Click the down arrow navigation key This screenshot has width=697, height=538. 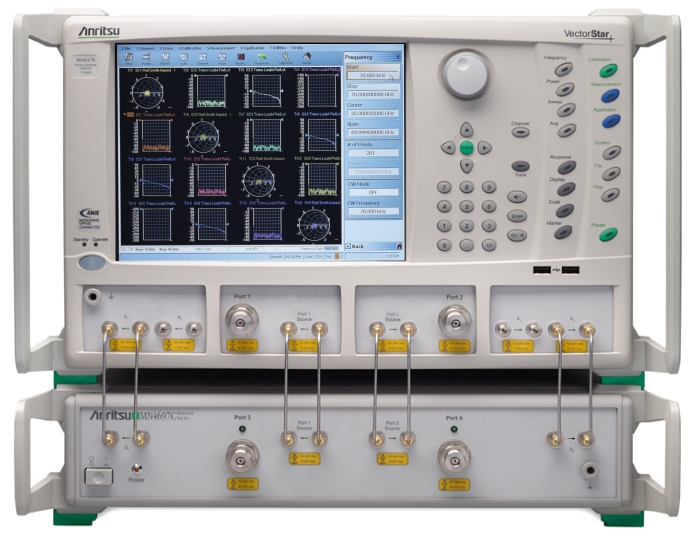[466, 166]
